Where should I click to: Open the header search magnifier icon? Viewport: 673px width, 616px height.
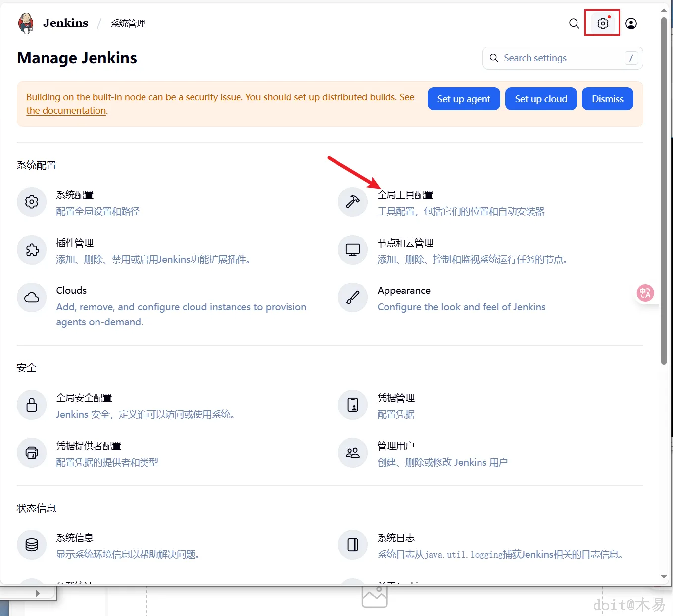point(574,23)
